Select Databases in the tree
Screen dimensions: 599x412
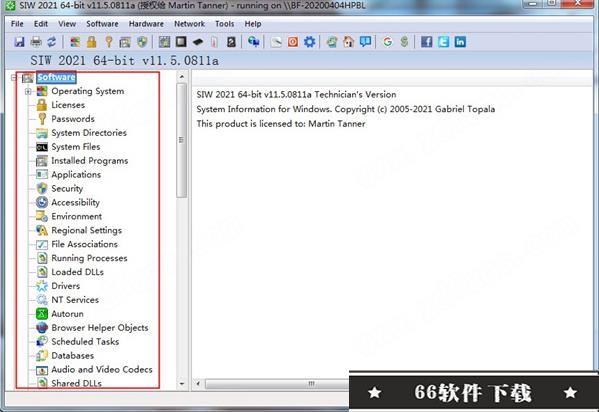tap(72, 355)
